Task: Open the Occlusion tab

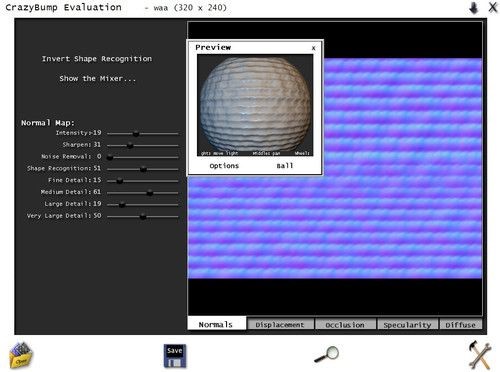Action: (x=345, y=324)
